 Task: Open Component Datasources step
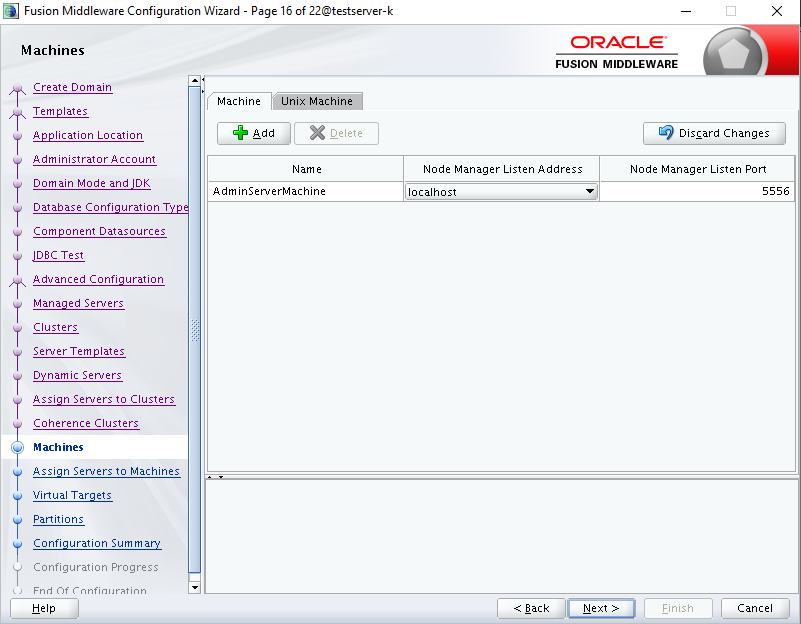coord(99,231)
